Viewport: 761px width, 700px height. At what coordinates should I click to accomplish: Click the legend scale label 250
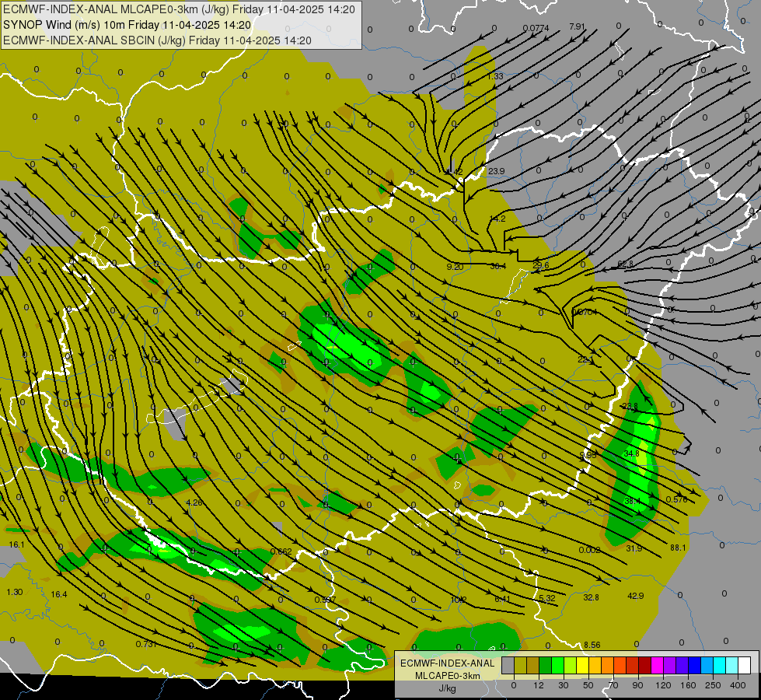(x=713, y=685)
